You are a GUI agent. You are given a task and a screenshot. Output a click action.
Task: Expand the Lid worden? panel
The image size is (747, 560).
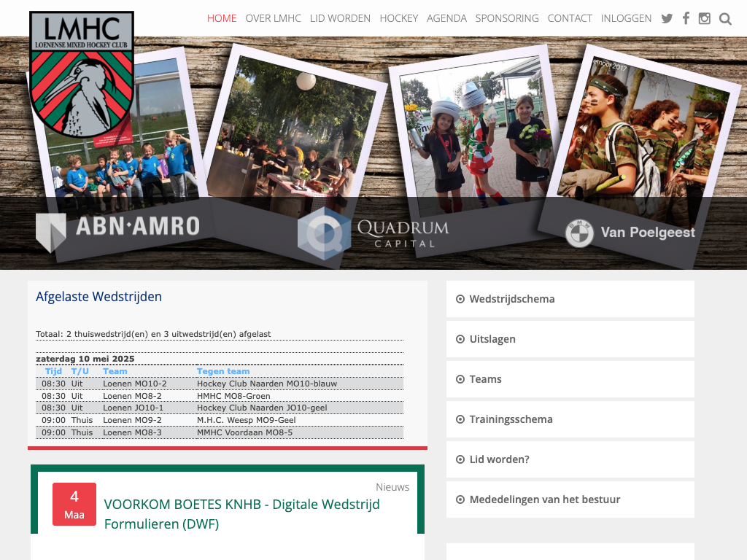tap(499, 459)
